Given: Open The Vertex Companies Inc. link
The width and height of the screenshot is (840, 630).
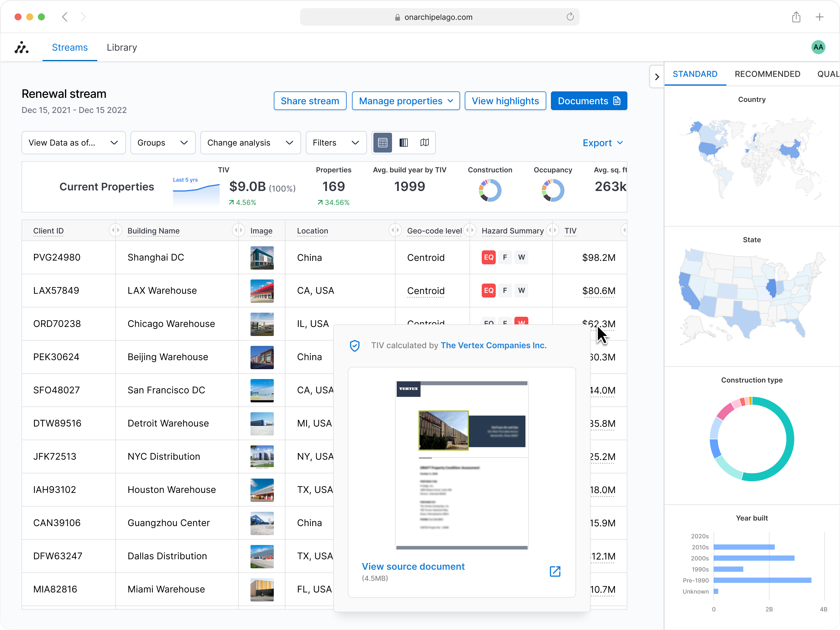Looking at the screenshot, I should pyautogui.click(x=493, y=345).
